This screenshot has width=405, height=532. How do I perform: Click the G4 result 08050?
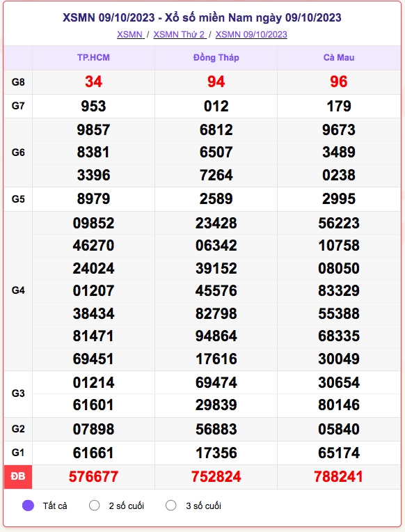coord(339,268)
